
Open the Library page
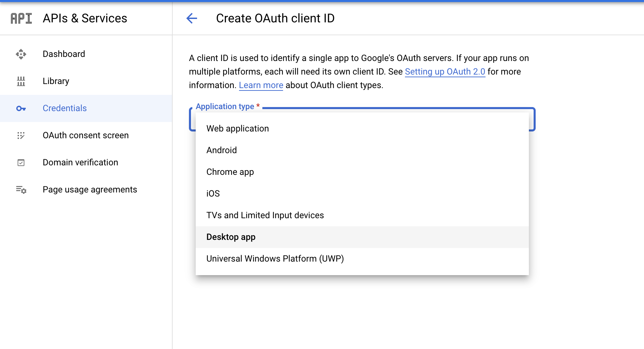tap(86, 81)
